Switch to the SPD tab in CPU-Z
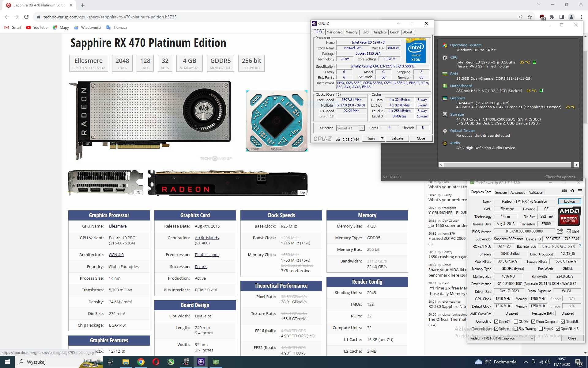This screenshot has height=368, width=588. tap(366, 32)
